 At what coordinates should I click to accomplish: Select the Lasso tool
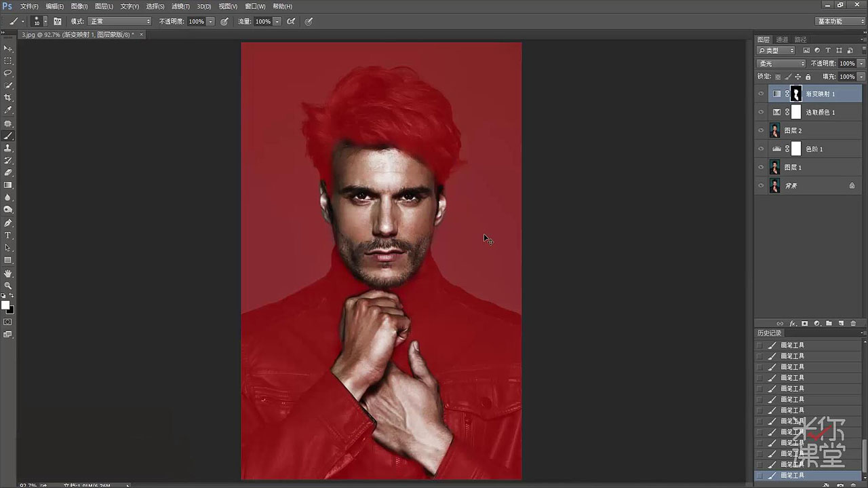[x=8, y=73]
